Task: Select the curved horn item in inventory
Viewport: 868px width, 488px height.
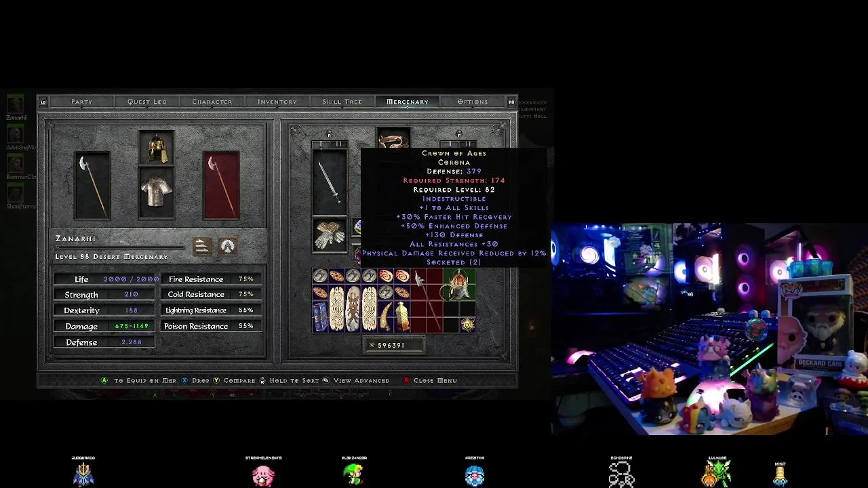Action: (x=386, y=317)
